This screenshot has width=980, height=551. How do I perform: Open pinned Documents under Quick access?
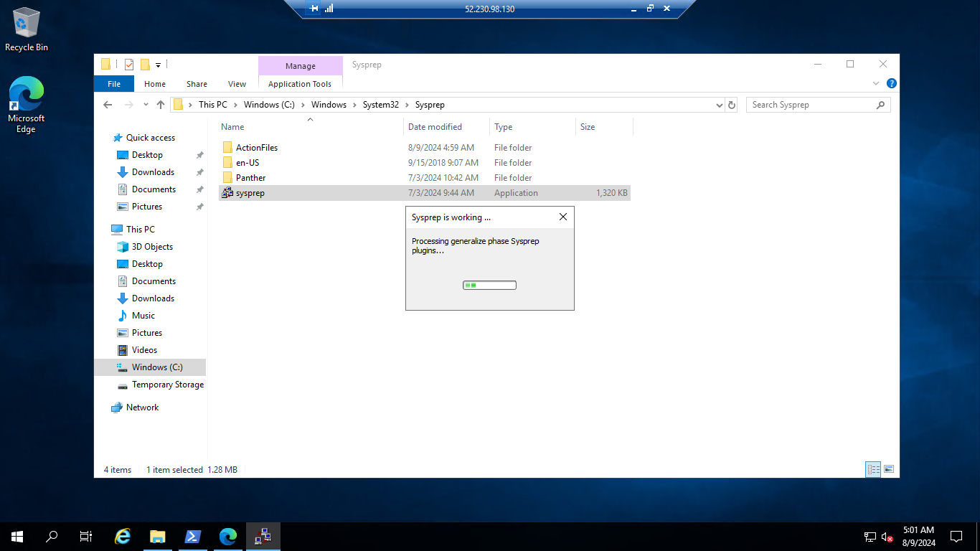[x=154, y=189]
